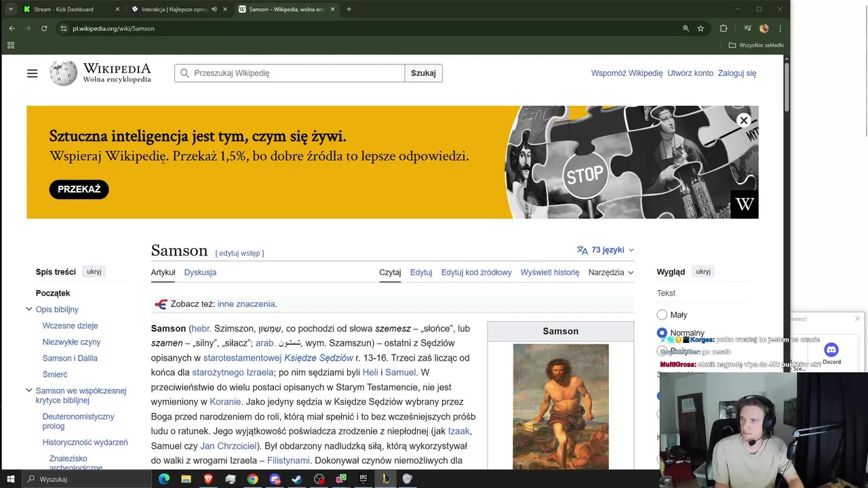The image size is (868, 488).
Task: Click edytuj wstęp link
Action: 240,253
